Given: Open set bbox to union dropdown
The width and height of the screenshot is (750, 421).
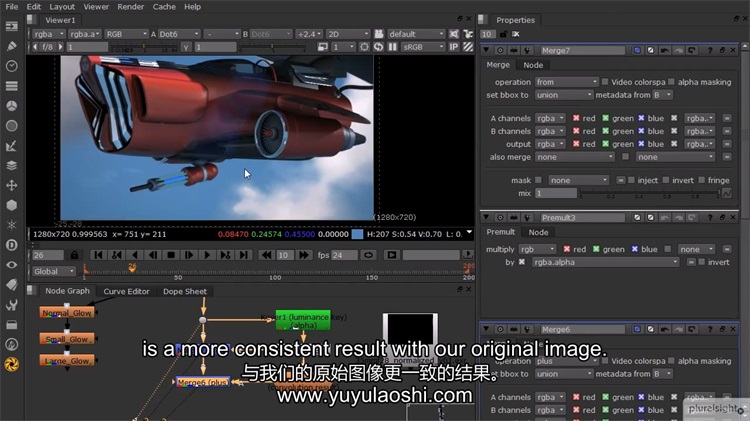Looking at the screenshot, I should click(x=564, y=95).
